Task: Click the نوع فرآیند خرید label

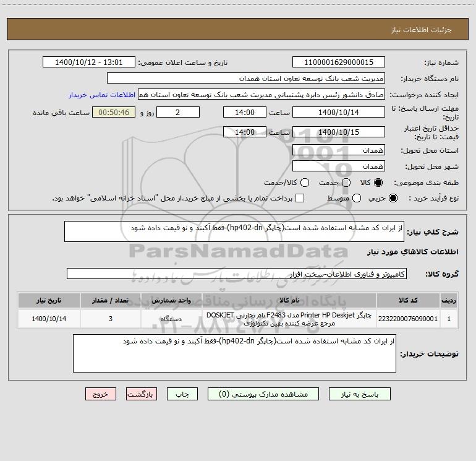Action: click(433, 198)
